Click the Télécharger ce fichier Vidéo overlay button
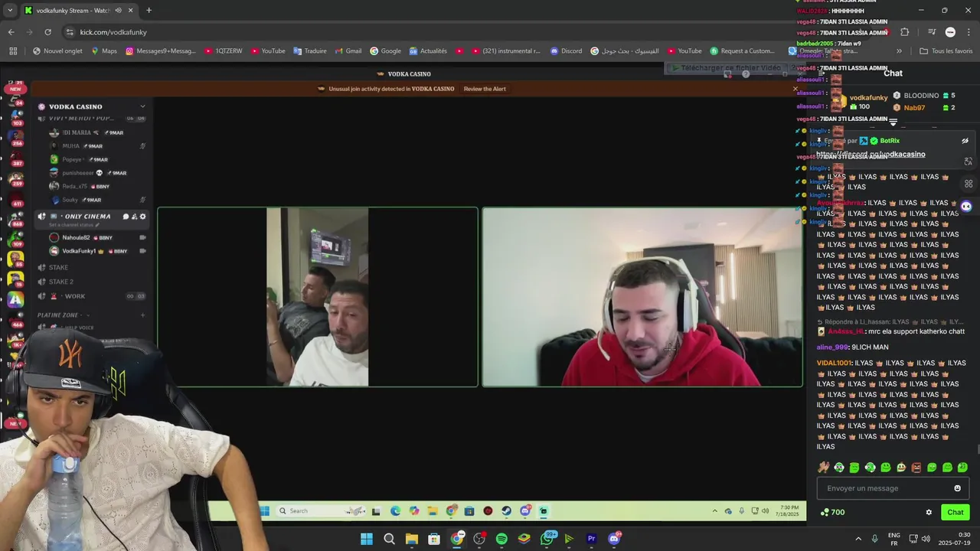 727,68
